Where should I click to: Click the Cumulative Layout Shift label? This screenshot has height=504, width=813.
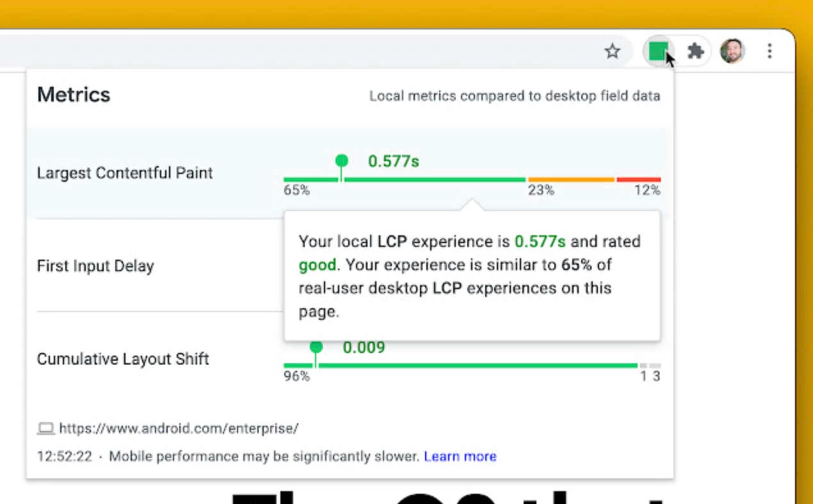123,359
